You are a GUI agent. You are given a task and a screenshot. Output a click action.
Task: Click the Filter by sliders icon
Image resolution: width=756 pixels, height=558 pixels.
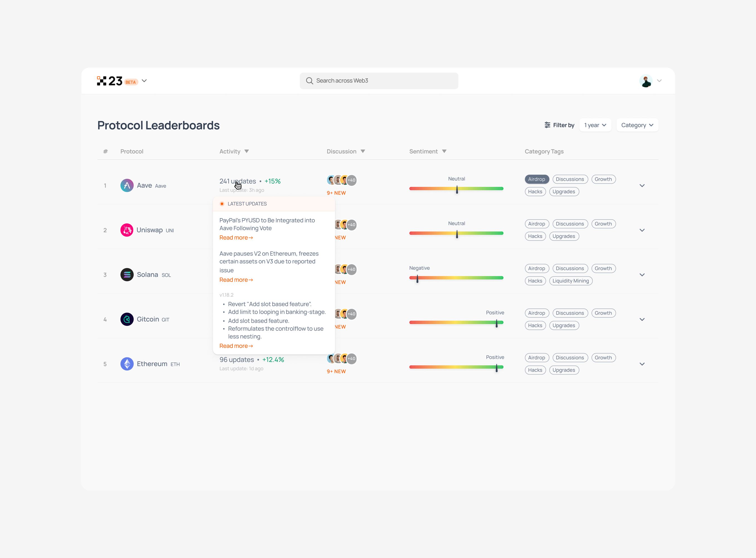(x=547, y=125)
